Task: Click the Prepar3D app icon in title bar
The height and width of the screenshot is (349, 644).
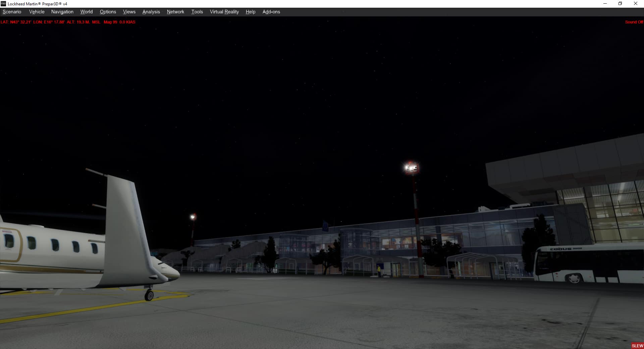Action: pyautogui.click(x=3, y=4)
